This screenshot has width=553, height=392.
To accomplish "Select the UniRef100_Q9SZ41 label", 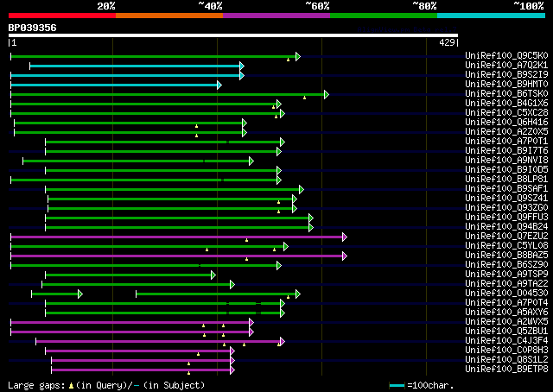I will pos(506,199).
